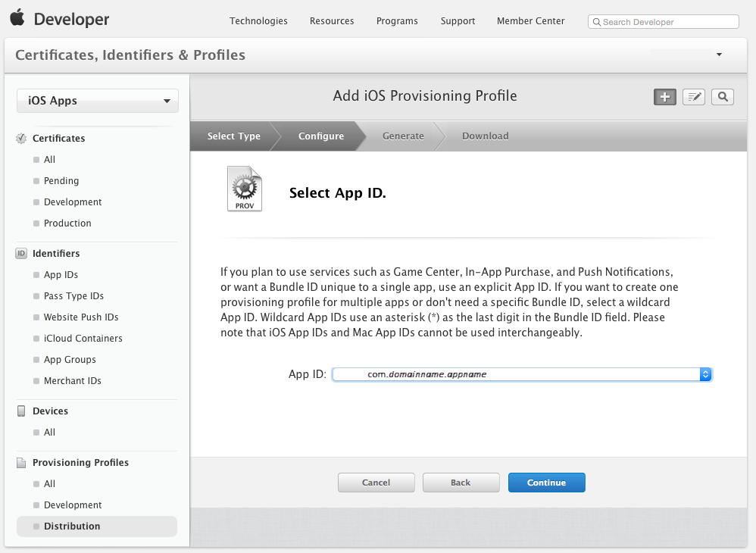Click the Certificates seal icon in the sidebar
Screen dimensions: 756x553
[20, 138]
